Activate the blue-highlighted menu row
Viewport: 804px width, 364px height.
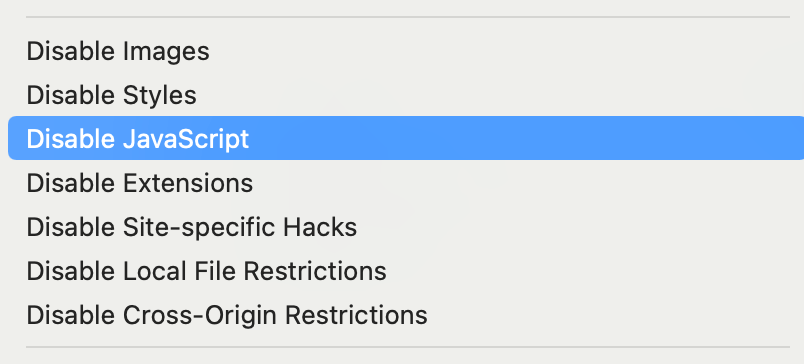click(x=406, y=138)
